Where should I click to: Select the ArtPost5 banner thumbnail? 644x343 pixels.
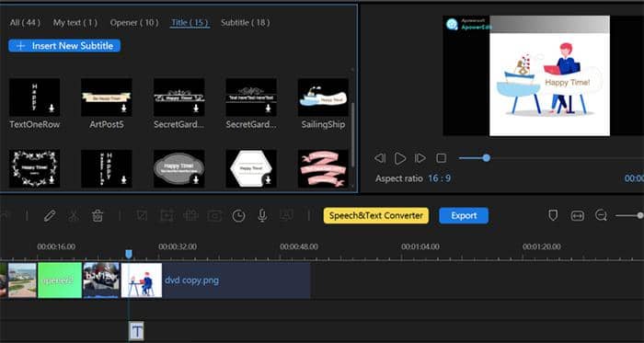click(107, 97)
